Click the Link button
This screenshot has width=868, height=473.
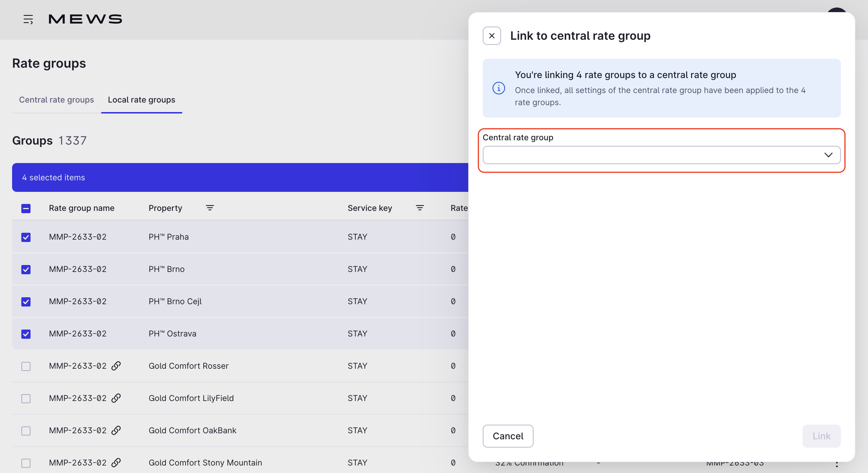[x=822, y=436]
